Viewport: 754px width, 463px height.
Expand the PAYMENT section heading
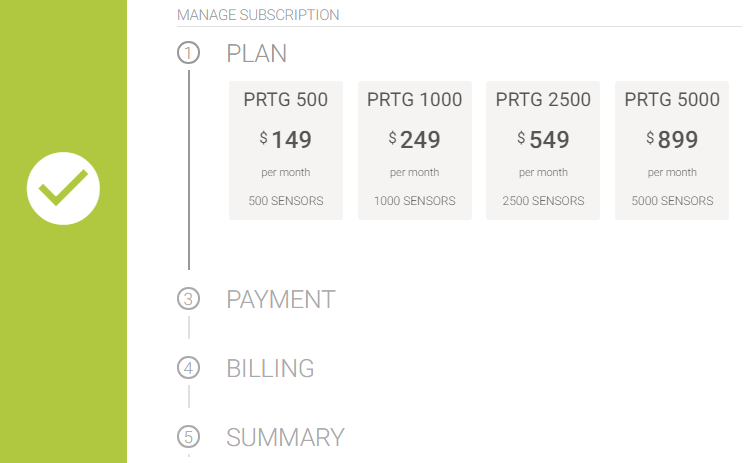point(281,299)
